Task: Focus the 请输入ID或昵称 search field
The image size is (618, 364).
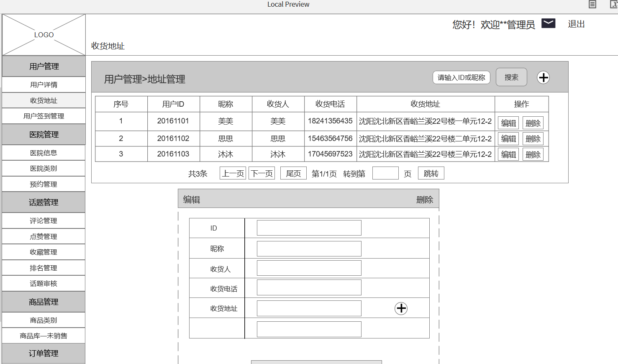Action: 461,77
